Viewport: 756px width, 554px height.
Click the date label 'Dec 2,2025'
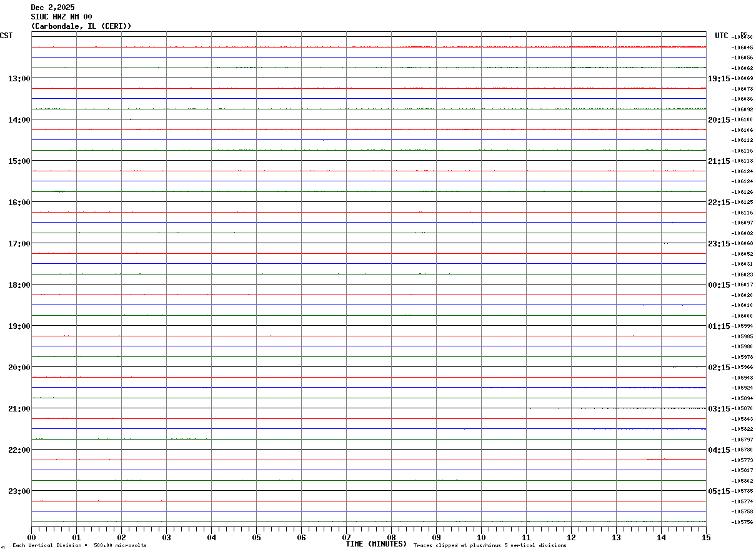(52, 8)
